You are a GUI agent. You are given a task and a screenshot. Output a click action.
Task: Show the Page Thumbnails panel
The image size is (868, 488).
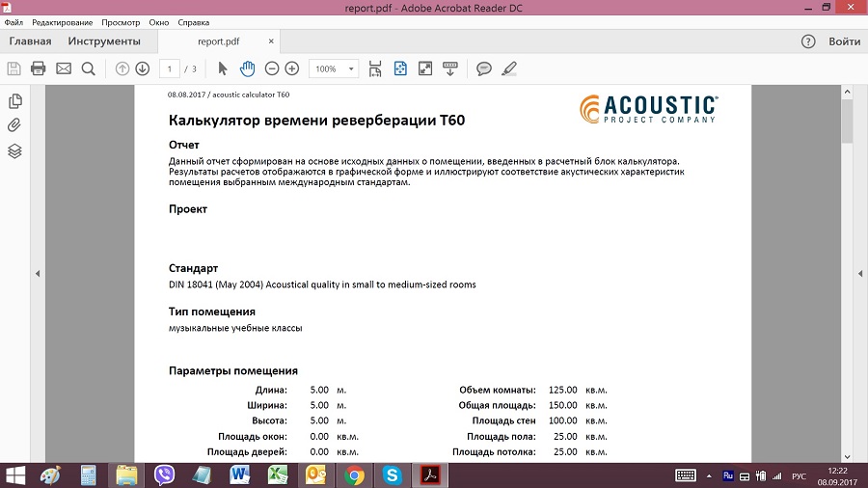point(14,101)
